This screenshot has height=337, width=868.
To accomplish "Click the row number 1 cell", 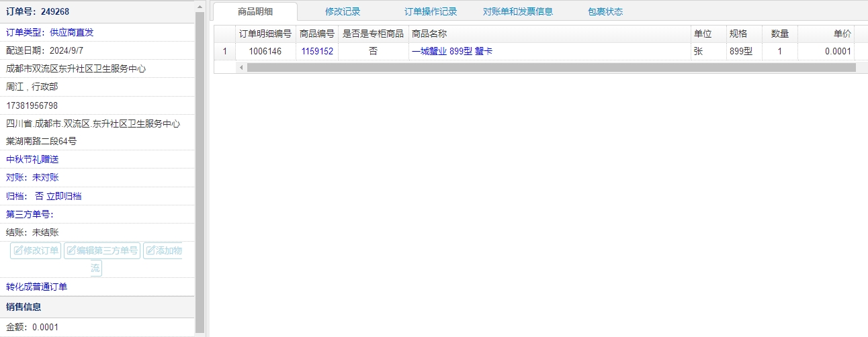I will 224,51.
